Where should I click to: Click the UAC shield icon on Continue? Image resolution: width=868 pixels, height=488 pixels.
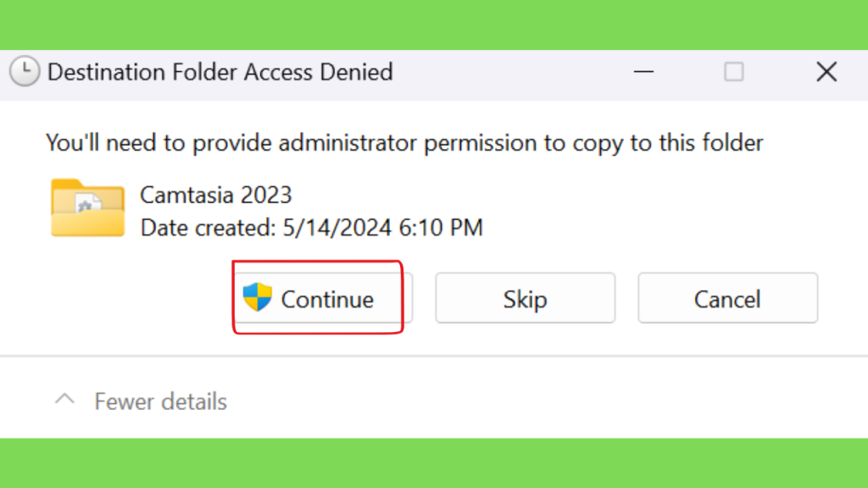coord(258,297)
